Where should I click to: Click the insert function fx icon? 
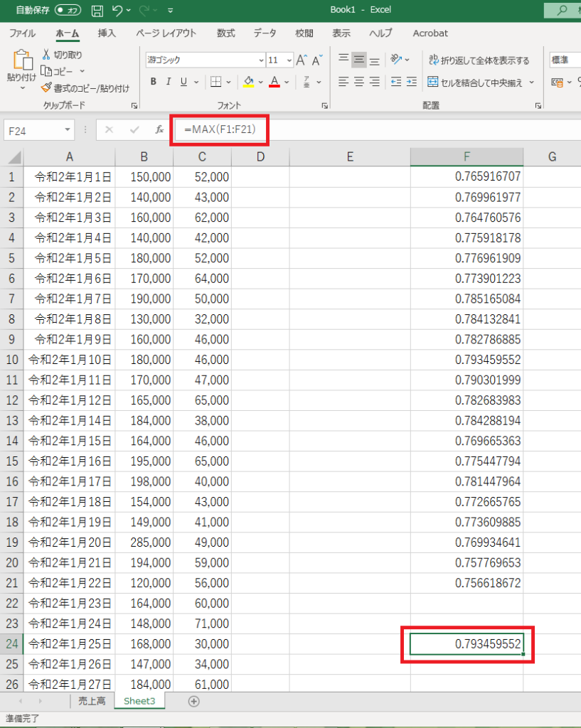(160, 129)
